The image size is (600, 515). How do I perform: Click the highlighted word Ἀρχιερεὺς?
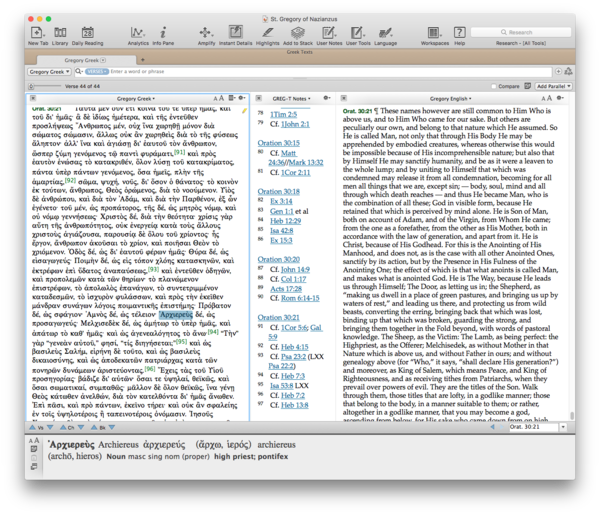point(176,315)
